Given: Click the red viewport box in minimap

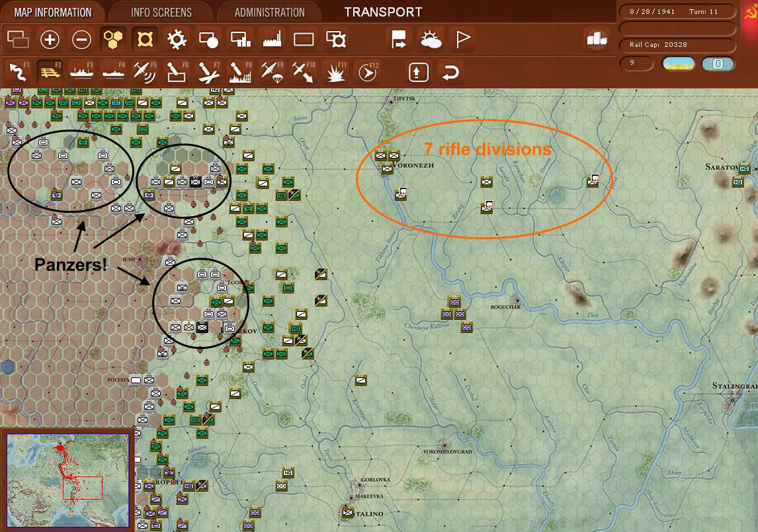Looking at the screenshot, I should (x=83, y=488).
